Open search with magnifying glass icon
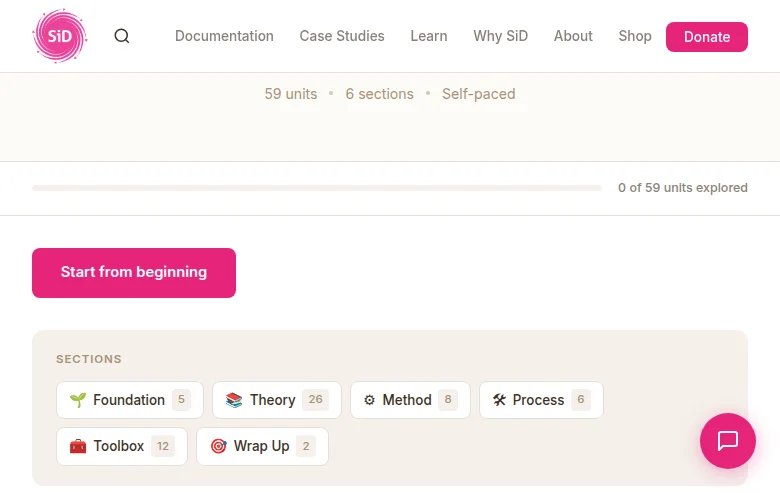This screenshot has width=780, height=493. pyautogui.click(x=122, y=36)
